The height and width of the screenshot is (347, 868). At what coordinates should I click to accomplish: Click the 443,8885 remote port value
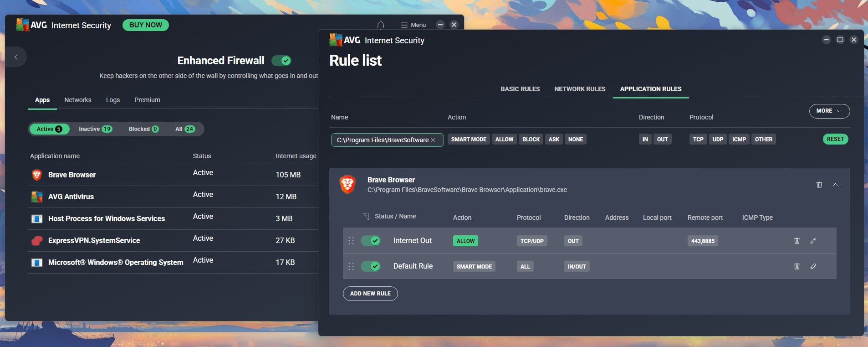703,241
